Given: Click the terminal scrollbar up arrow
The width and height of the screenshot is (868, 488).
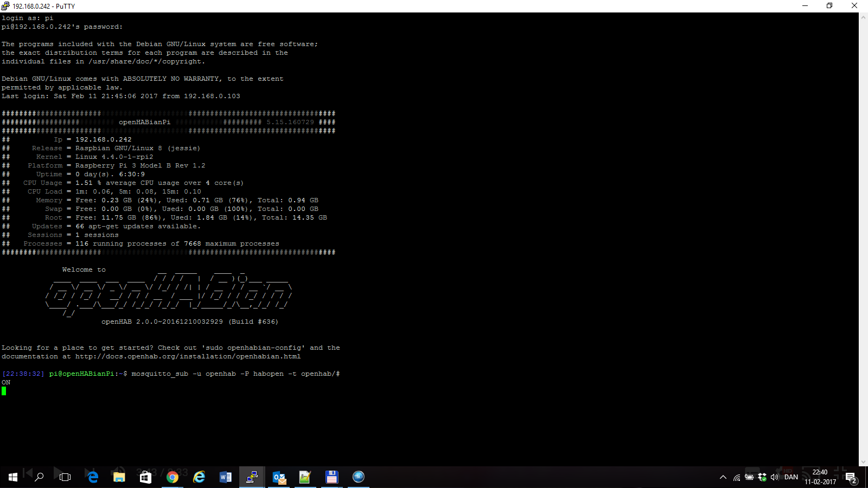Looking at the screenshot, I should click(863, 17).
